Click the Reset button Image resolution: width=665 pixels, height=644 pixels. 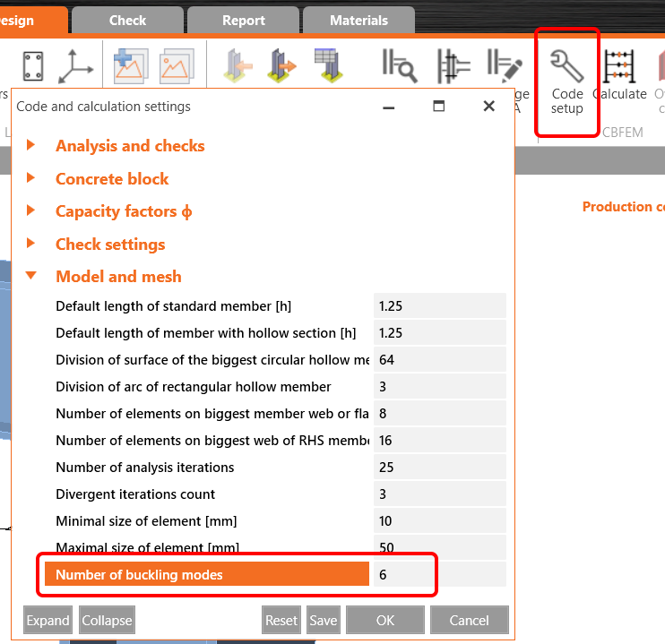281,620
